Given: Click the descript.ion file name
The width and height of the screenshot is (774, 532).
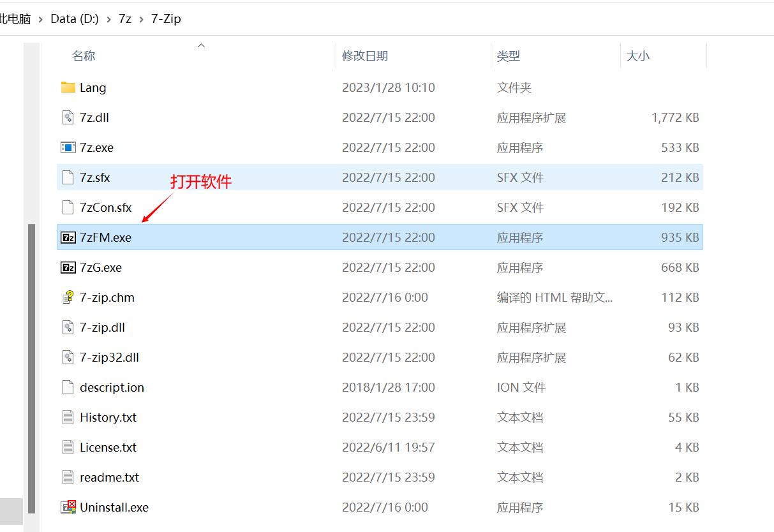Looking at the screenshot, I should pyautogui.click(x=112, y=387).
